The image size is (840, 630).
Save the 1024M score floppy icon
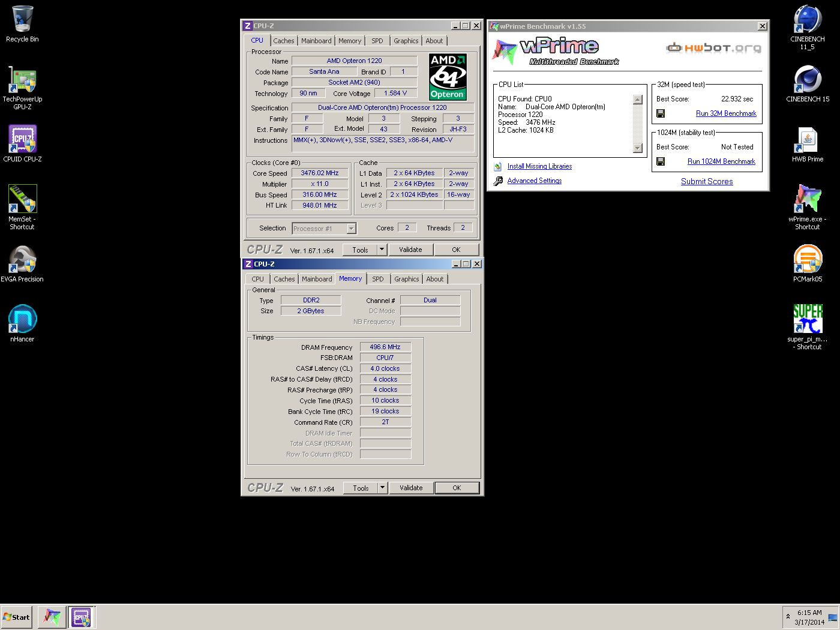pos(661,161)
